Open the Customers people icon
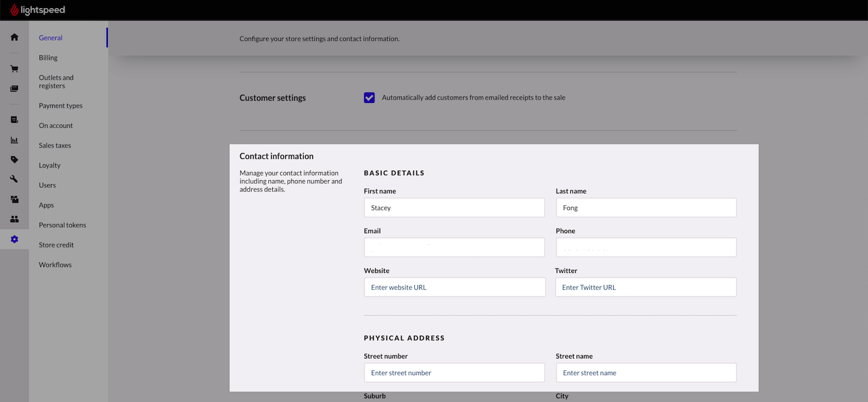Screen dimensions: 868x402 pyautogui.click(x=14, y=219)
